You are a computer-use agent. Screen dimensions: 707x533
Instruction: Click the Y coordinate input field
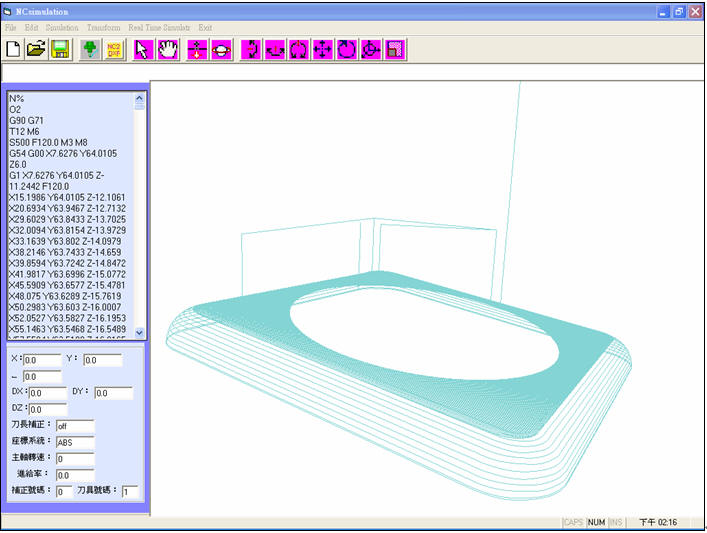103,360
